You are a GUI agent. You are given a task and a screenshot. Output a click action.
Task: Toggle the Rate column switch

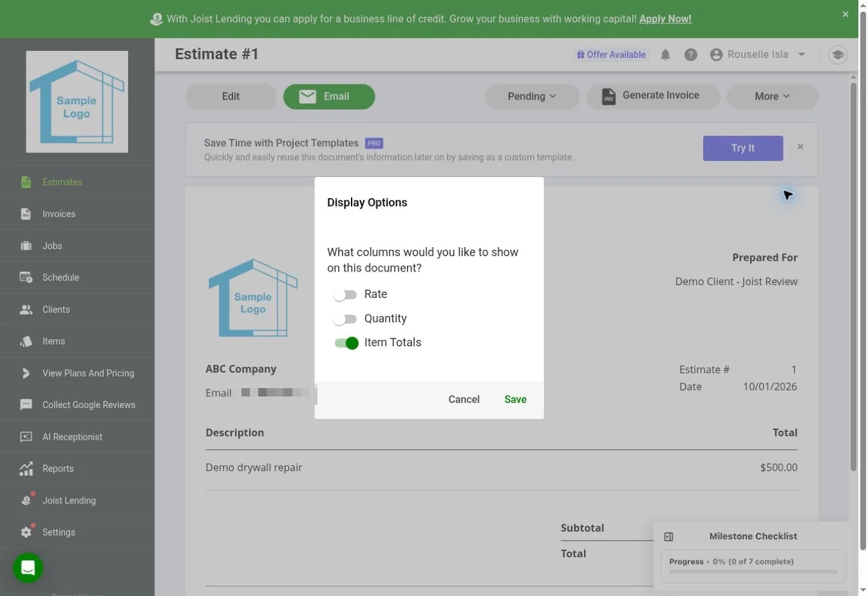click(345, 295)
